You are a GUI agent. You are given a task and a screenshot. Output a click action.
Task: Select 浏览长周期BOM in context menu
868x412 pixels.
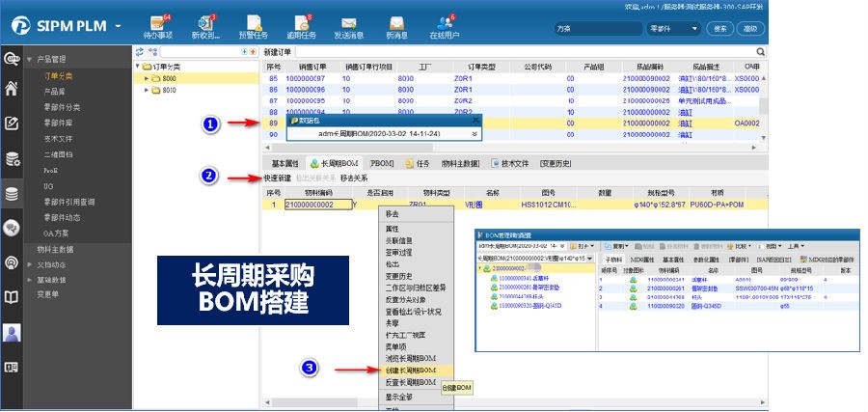click(x=411, y=358)
